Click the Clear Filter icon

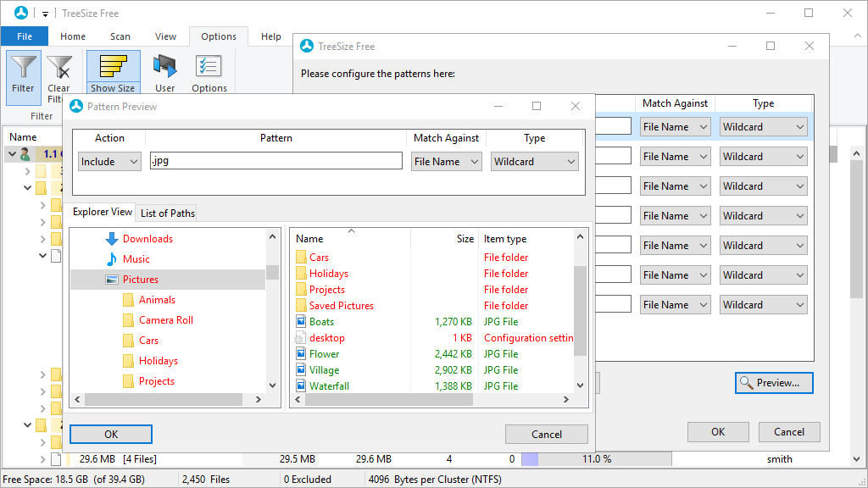[x=59, y=68]
